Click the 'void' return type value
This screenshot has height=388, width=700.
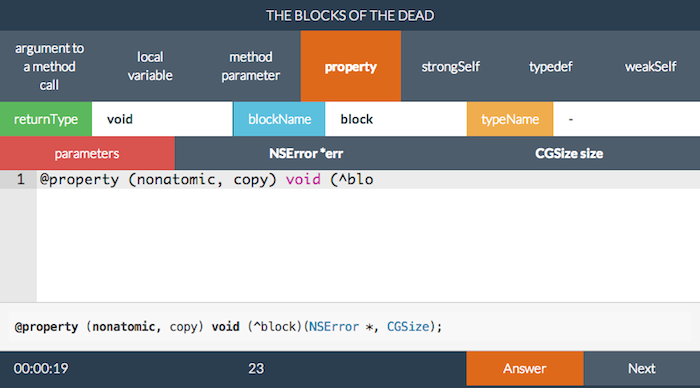coord(162,119)
